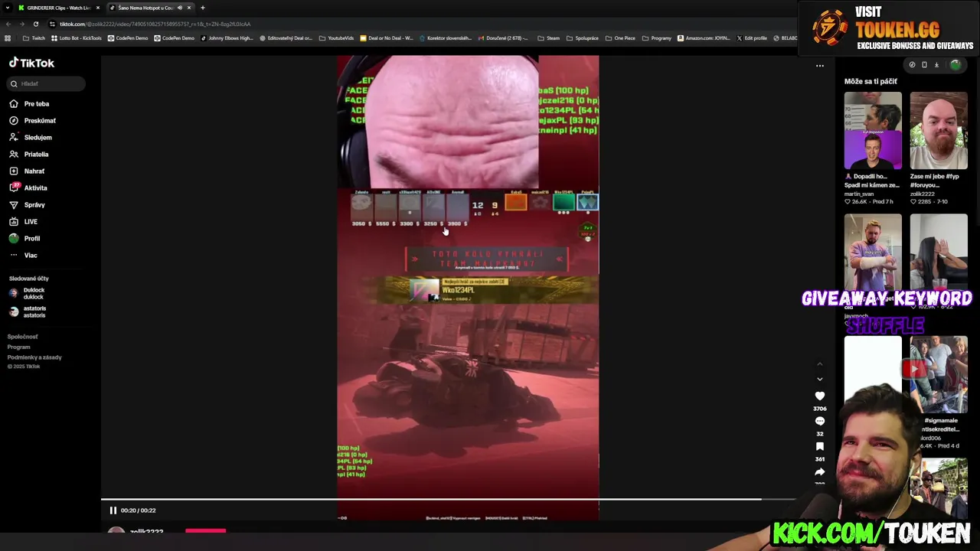
Task: Like the video with heart icon
Action: pyautogui.click(x=819, y=396)
